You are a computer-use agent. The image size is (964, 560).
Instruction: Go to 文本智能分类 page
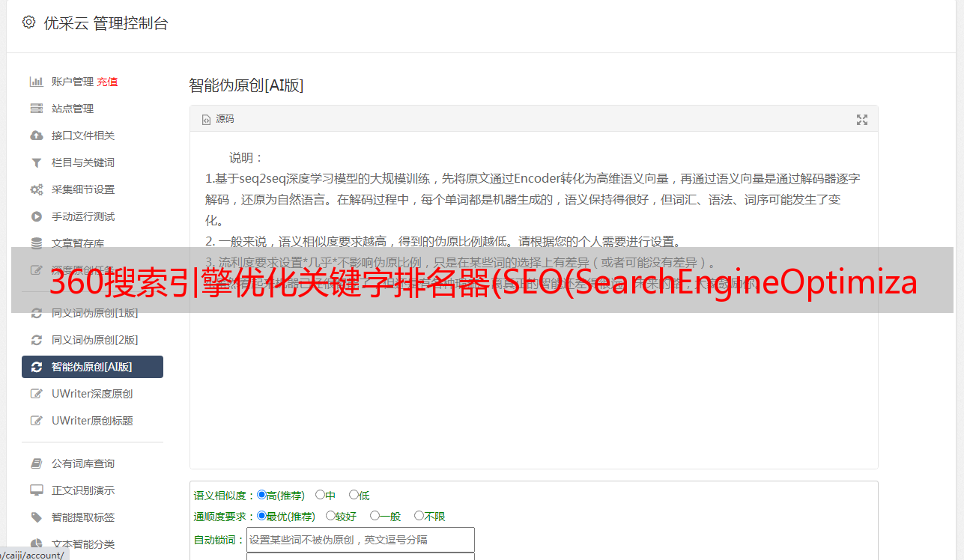[83, 544]
